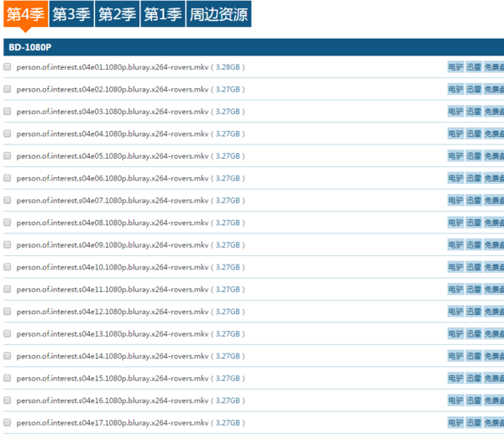Check the box for episode s04e01
Screen dimensions: 504x435
[x=8, y=66]
